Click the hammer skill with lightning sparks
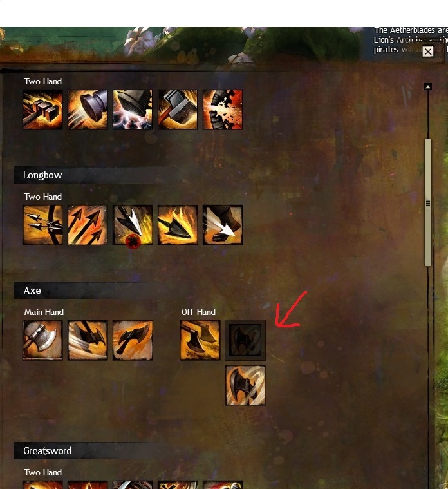The width and height of the screenshot is (448, 489). pyautogui.click(x=133, y=110)
